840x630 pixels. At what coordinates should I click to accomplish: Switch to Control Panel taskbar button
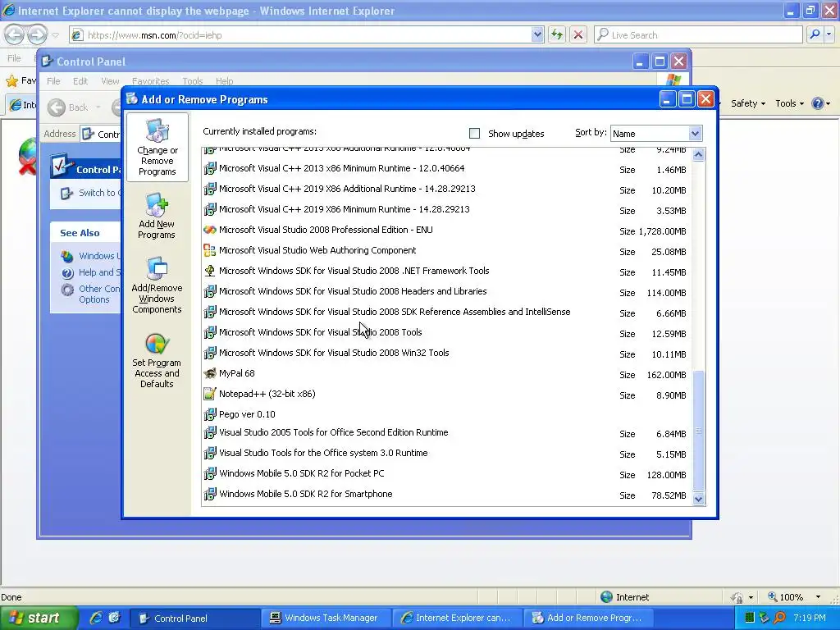click(x=196, y=618)
